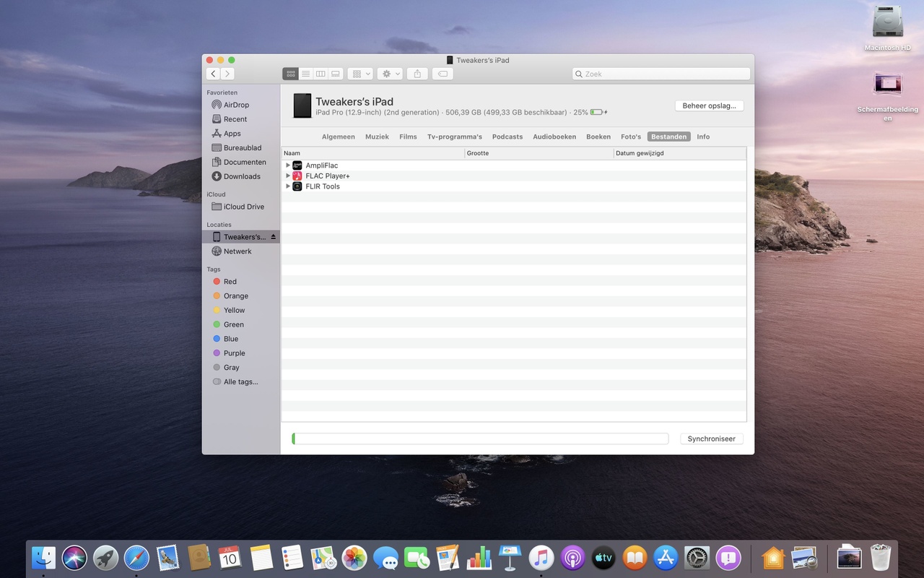Expand the FLAC Player+ disclosure triangle
Screen dimensions: 924x578
click(287, 176)
